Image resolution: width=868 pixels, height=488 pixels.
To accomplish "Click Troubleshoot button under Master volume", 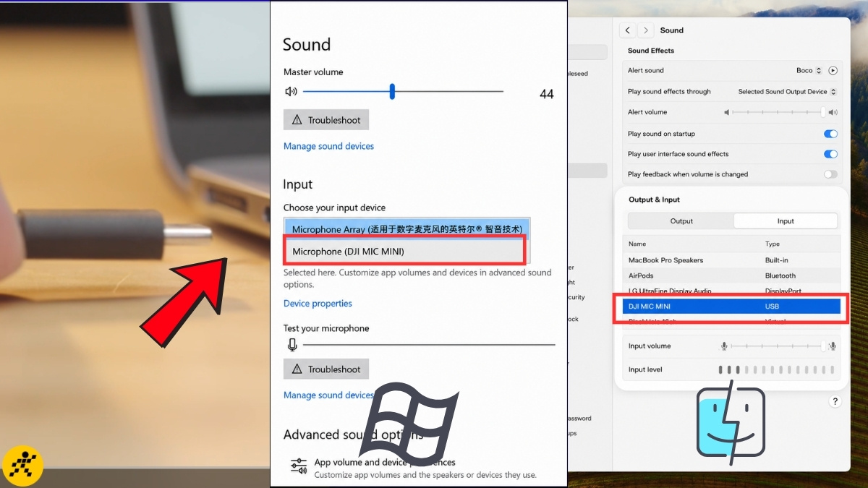I will 326,120.
